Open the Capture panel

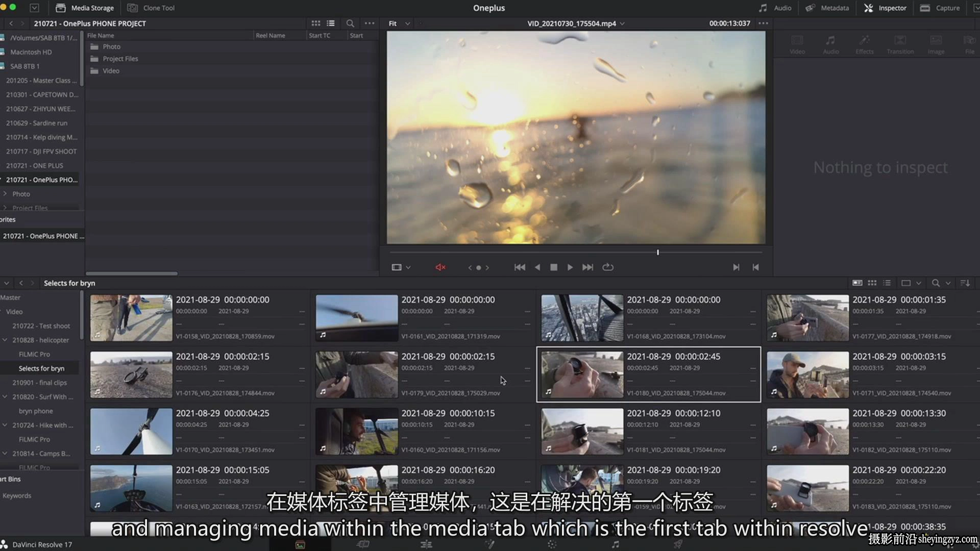click(x=940, y=8)
